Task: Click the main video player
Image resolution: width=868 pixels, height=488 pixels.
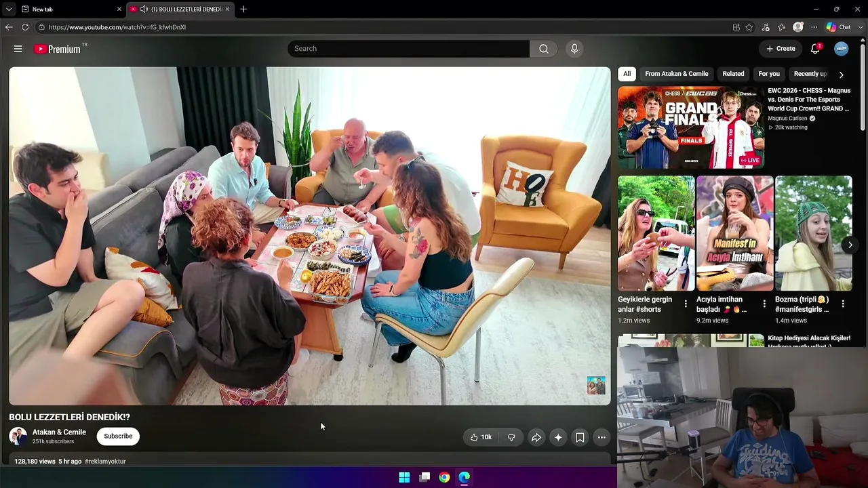Action: [310, 236]
